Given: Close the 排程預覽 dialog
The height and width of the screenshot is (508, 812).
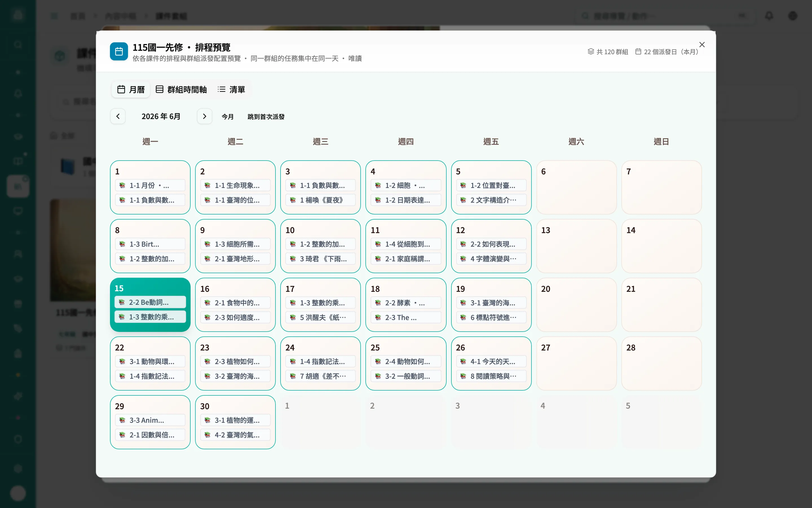Looking at the screenshot, I should pyautogui.click(x=701, y=44).
